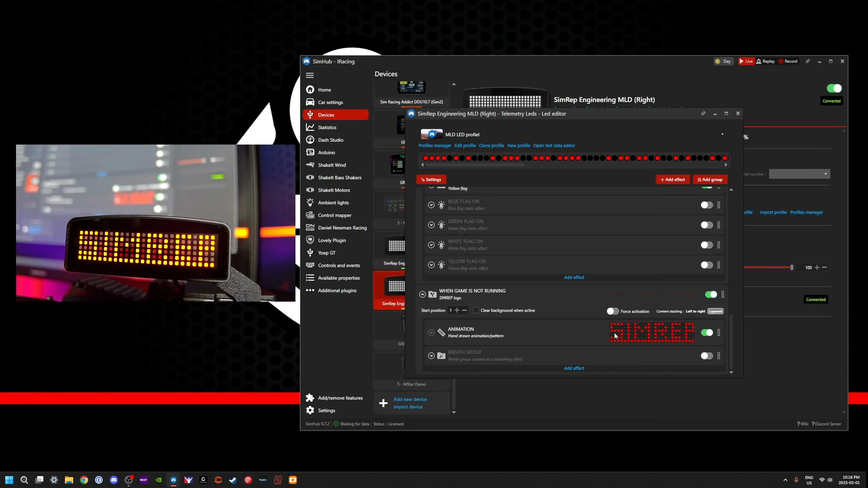Screen dimensions: 868x488
Task: Open the hamburger menu in SimHub sidebar
Action: click(x=310, y=75)
